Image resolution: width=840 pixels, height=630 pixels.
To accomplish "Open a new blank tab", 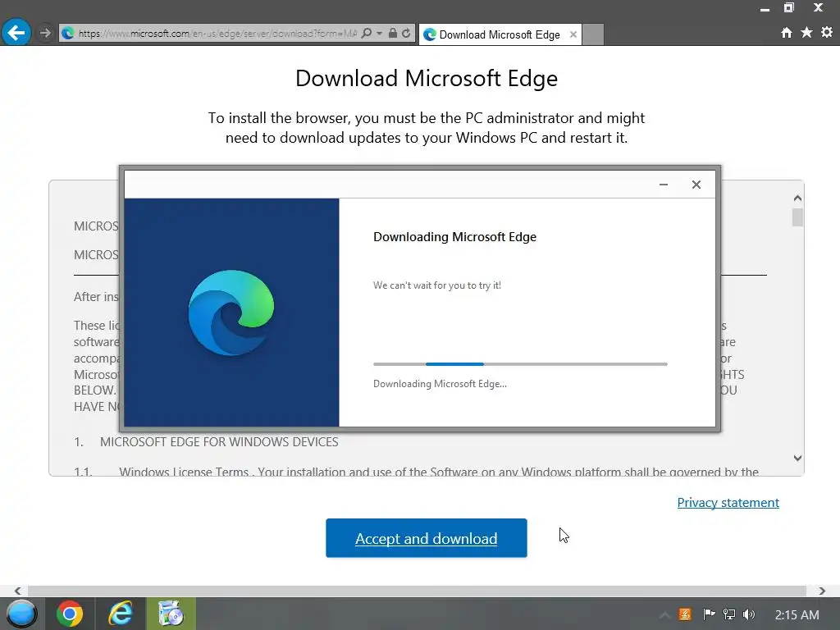I will (x=593, y=34).
